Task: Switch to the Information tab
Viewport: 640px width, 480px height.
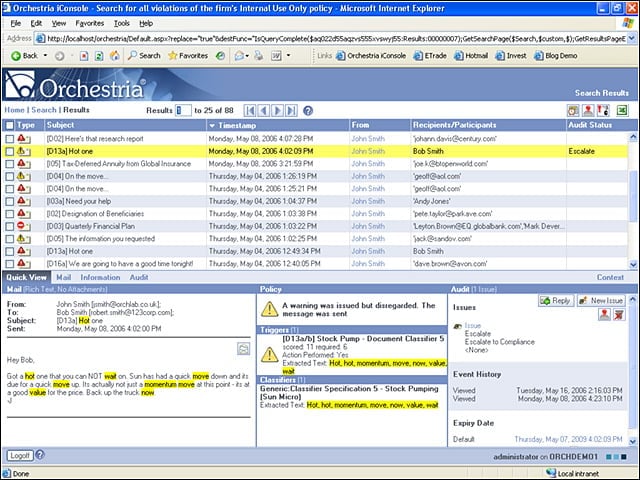Action: pyautogui.click(x=100, y=277)
